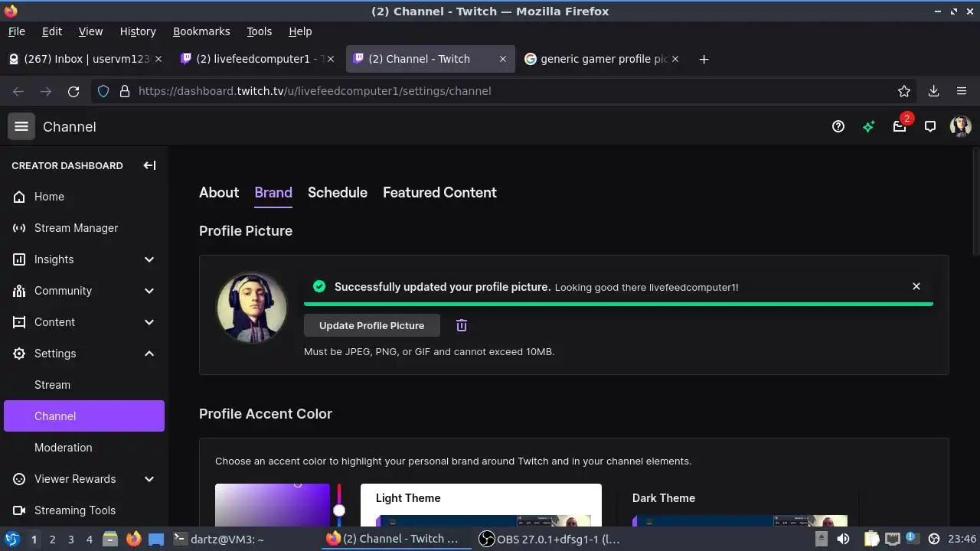980x551 pixels.
Task: Open the Help question mark icon
Action: (x=838, y=127)
